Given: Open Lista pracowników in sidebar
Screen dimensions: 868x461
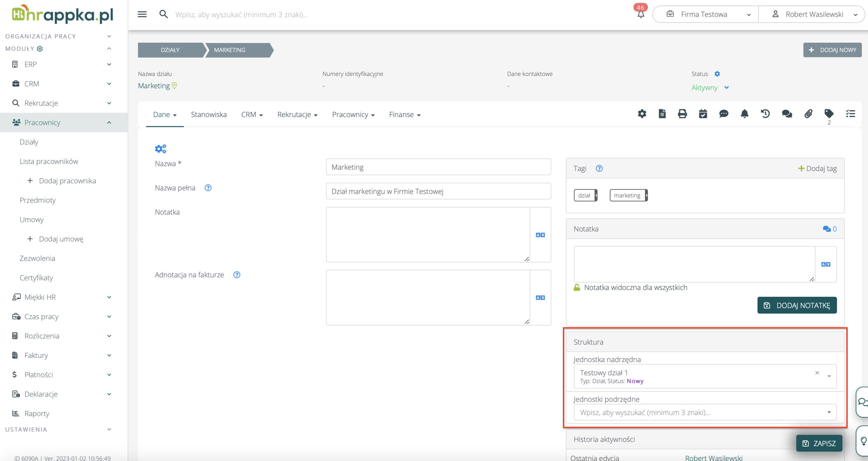Looking at the screenshot, I should [x=49, y=161].
